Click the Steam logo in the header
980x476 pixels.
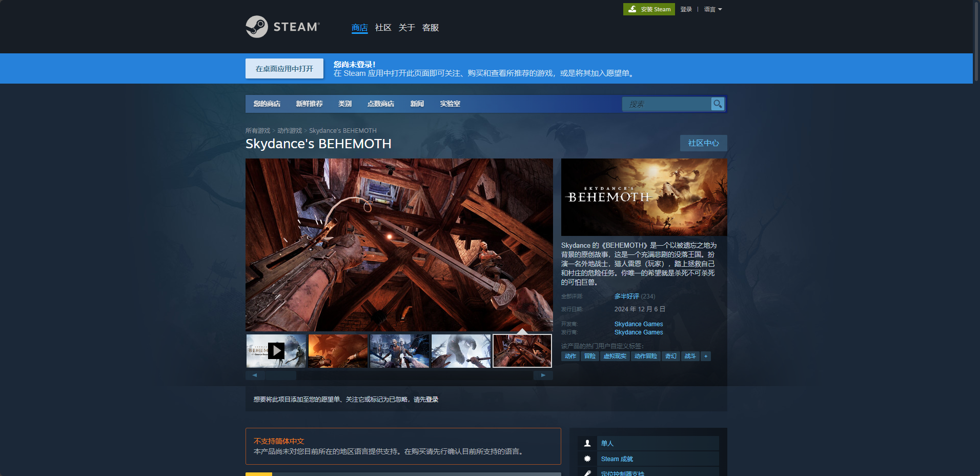coord(282,27)
